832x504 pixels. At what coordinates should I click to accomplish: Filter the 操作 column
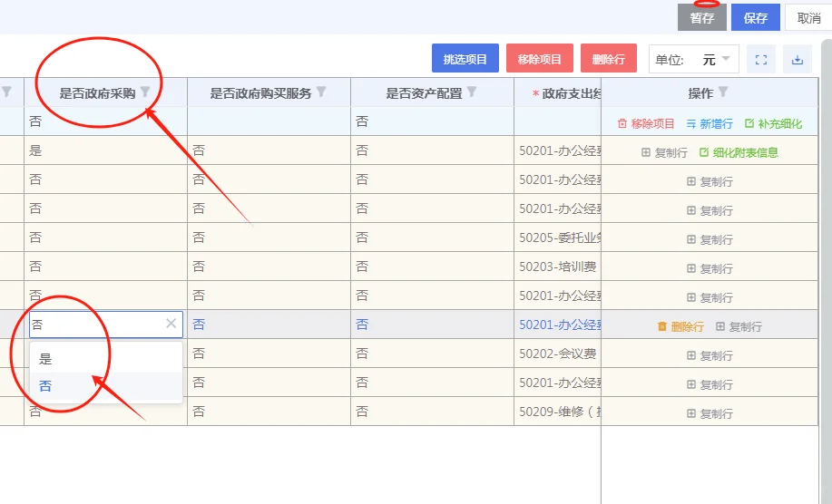pyautogui.click(x=723, y=92)
